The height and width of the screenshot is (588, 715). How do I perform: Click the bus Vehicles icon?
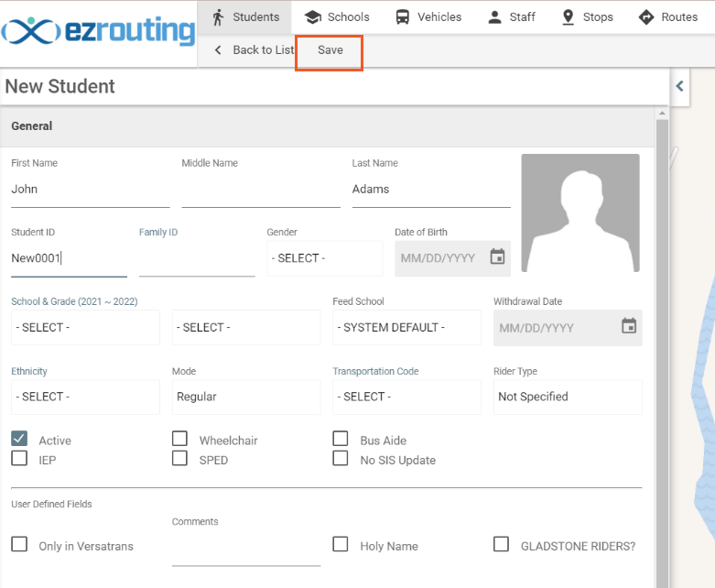click(x=403, y=17)
